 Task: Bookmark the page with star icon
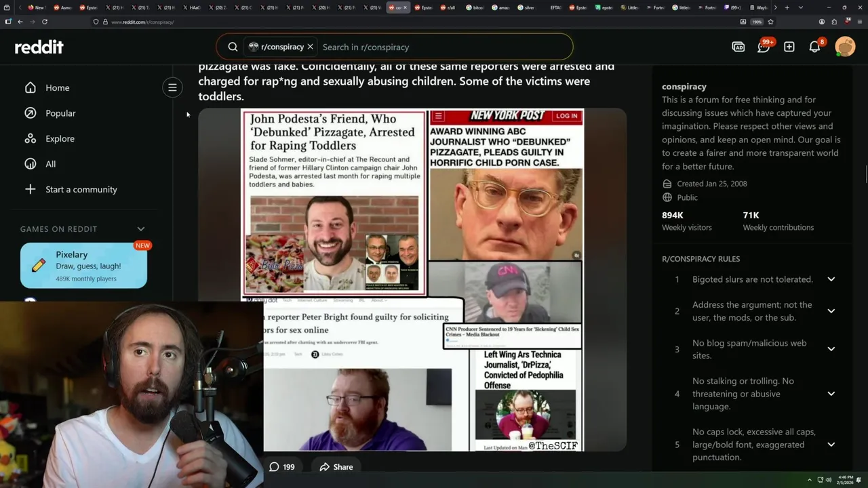click(x=770, y=22)
